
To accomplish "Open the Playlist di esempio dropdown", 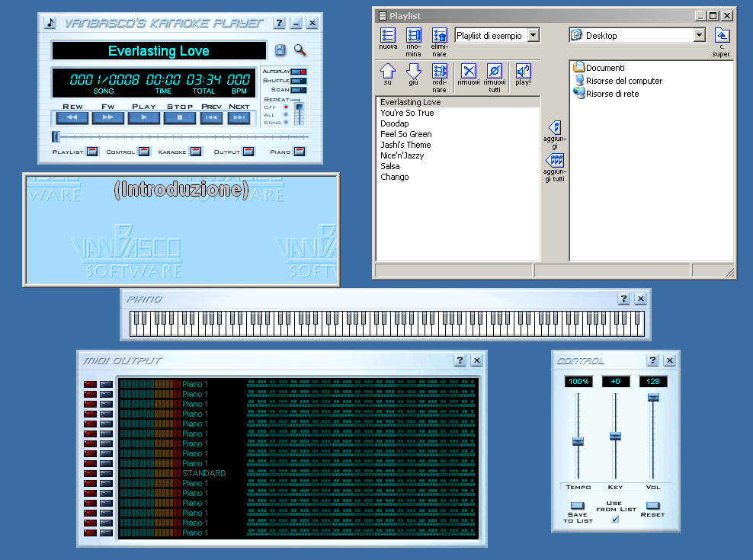I will pyautogui.click(x=532, y=34).
